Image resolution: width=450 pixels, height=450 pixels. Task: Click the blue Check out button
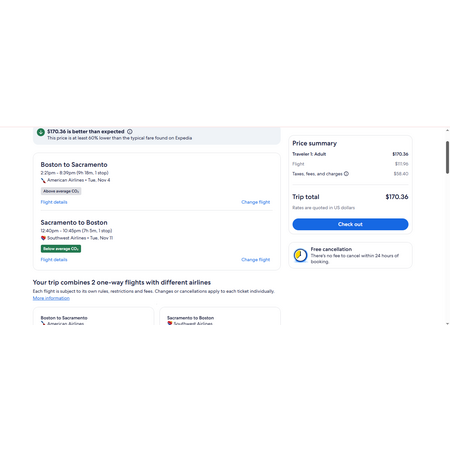click(x=350, y=224)
